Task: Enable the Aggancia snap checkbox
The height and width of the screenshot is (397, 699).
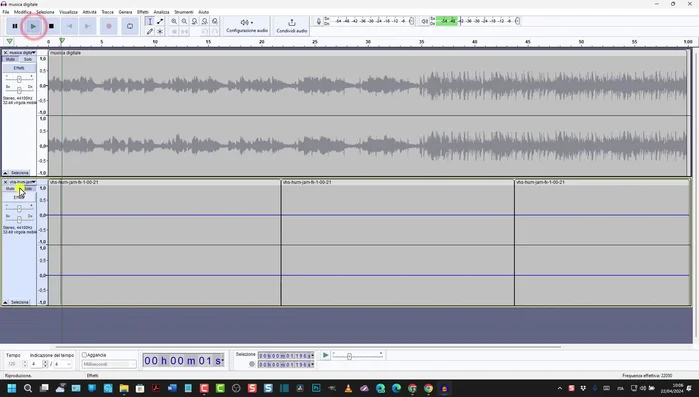Action: [x=84, y=355]
